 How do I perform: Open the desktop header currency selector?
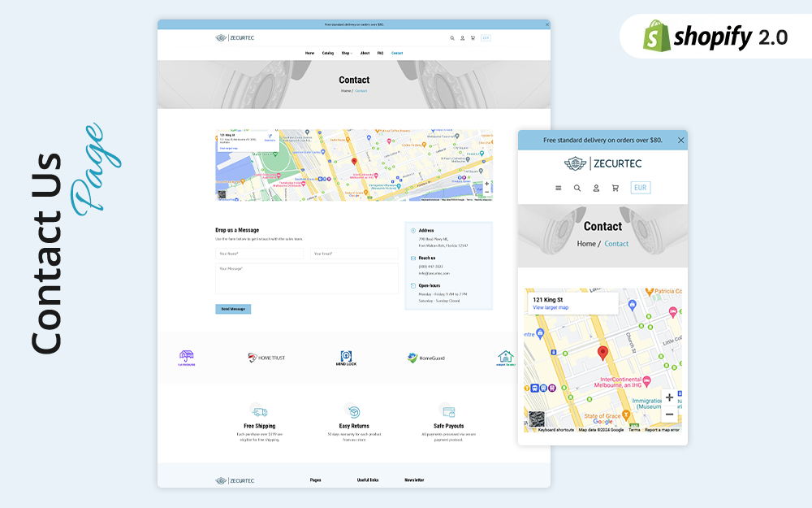tap(486, 38)
